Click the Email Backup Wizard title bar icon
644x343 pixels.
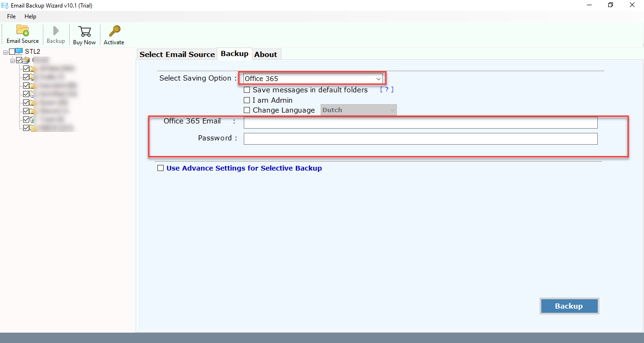[x=5, y=5]
